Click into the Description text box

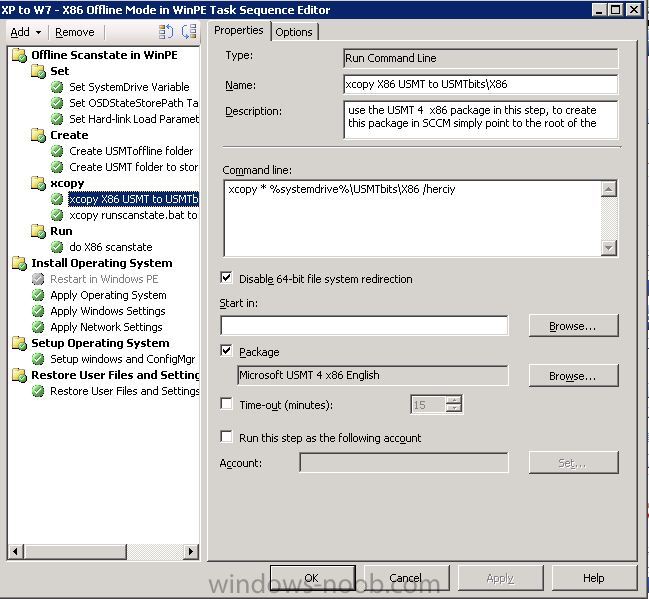(x=481, y=120)
